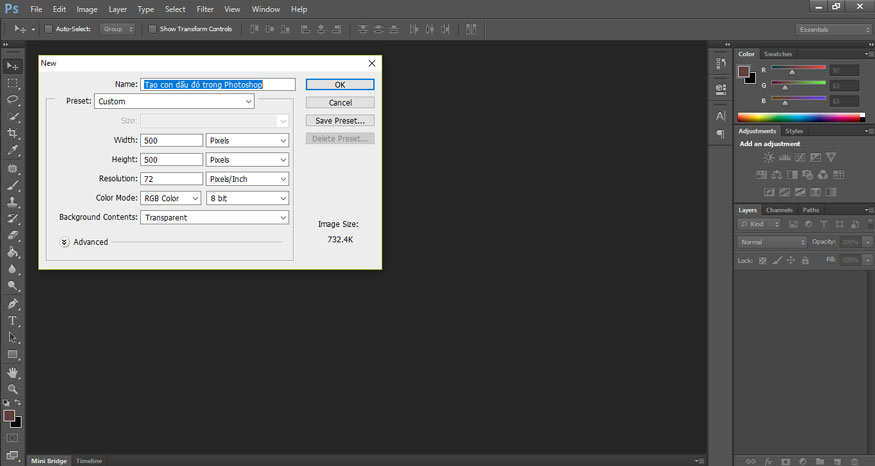Enable Show Transform Controls checkbox
Image resolution: width=875 pixels, height=466 pixels.
click(x=152, y=29)
